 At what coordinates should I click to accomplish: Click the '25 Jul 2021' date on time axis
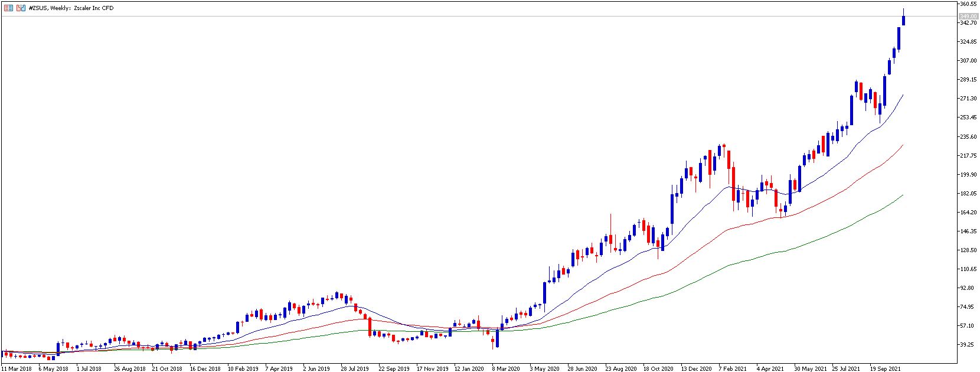coord(847,368)
